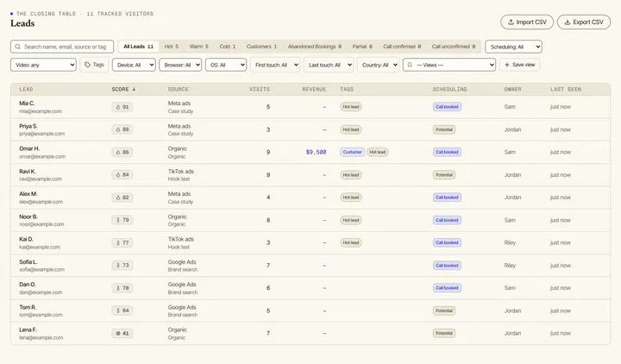The image size is (621, 364).
Task: Open the Scheduling: All dropdown
Action: coord(513,47)
